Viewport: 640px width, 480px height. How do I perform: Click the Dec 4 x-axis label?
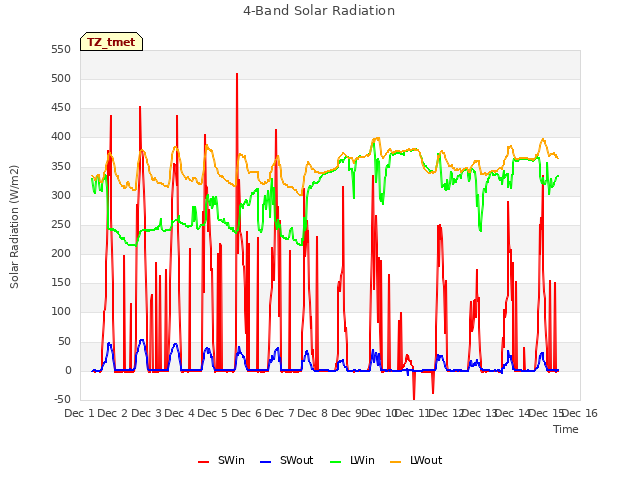pyautogui.click(x=179, y=413)
